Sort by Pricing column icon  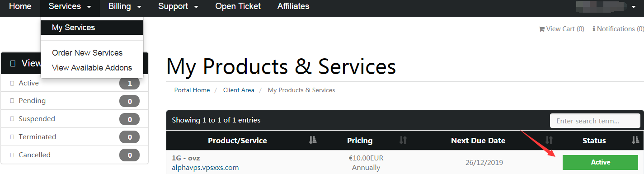403,141
